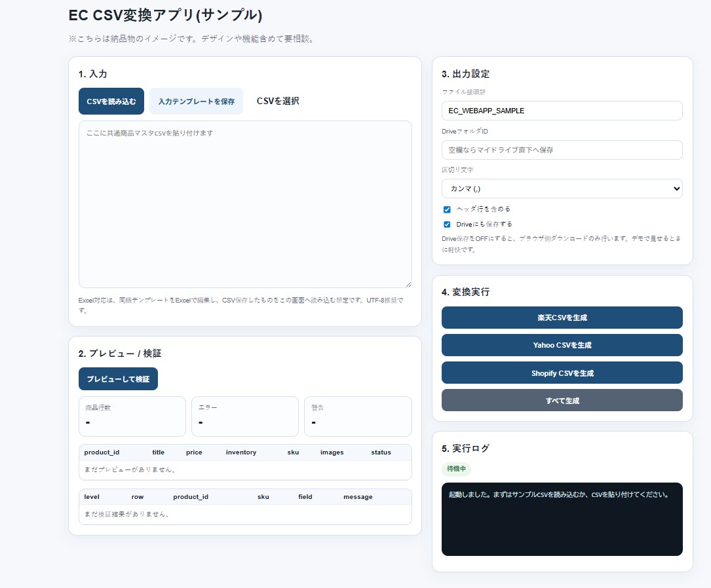
Task: Click the images column header
Action: [x=332, y=452]
